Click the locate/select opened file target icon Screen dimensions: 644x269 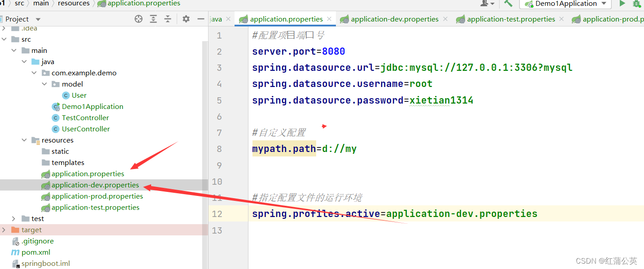click(139, 19)
